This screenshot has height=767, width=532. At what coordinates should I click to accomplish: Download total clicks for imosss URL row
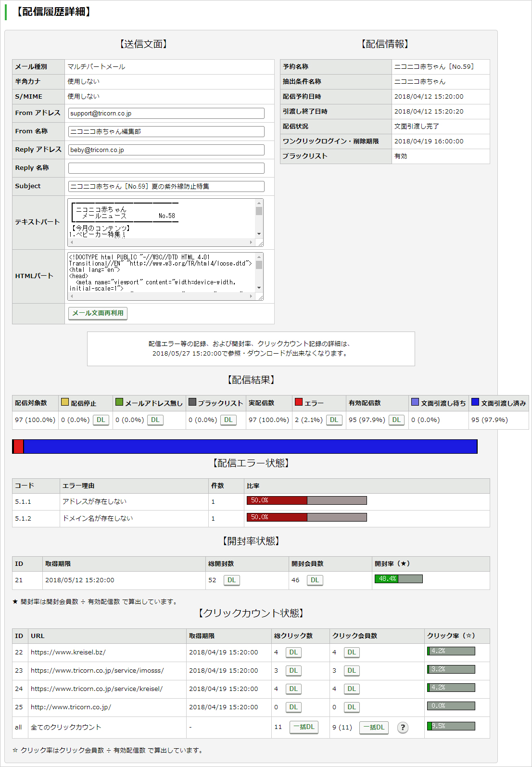tap(294, 671)
